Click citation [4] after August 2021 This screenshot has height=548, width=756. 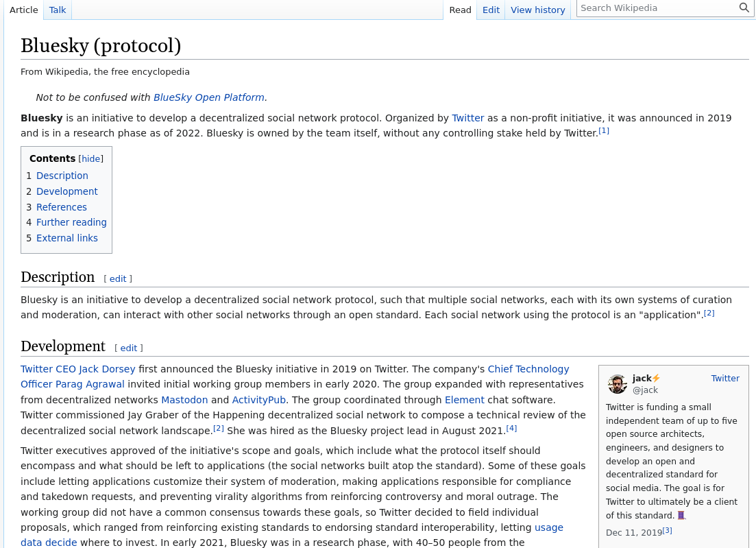[x=511, y=428]
